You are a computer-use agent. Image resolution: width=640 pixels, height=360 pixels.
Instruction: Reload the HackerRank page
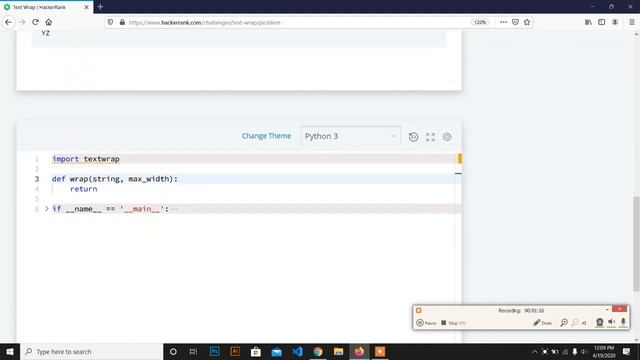[36, 22]
